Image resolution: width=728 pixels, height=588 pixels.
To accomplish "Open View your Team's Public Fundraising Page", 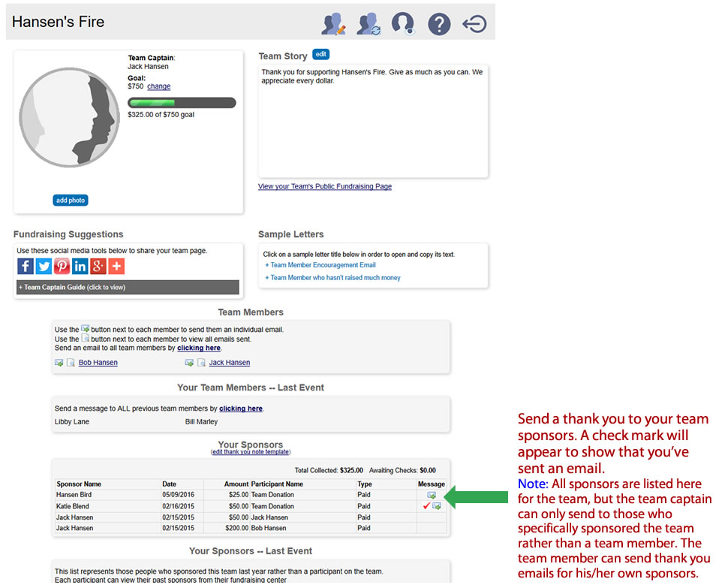I will point(325,186).
